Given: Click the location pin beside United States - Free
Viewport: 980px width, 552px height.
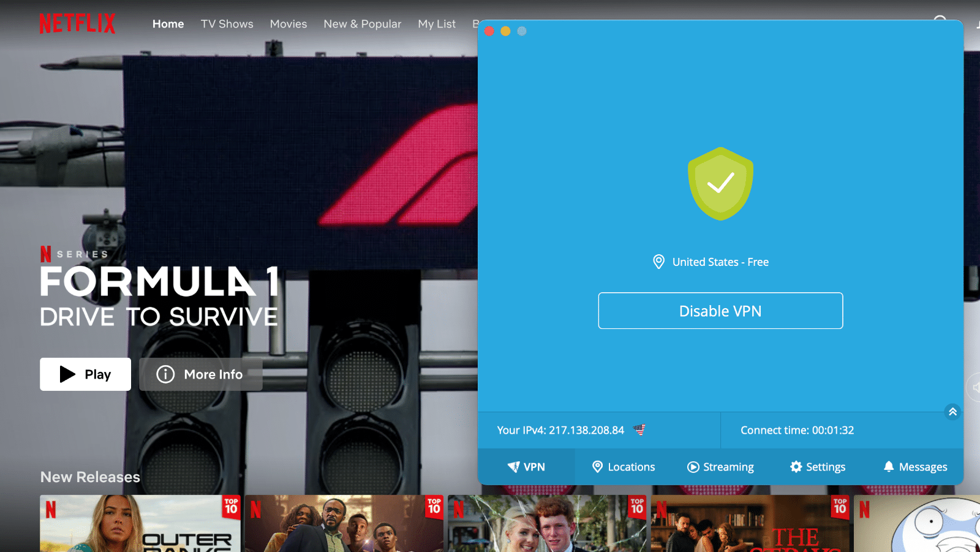Looking at the screenshot, I should click(x=658, y=262).
